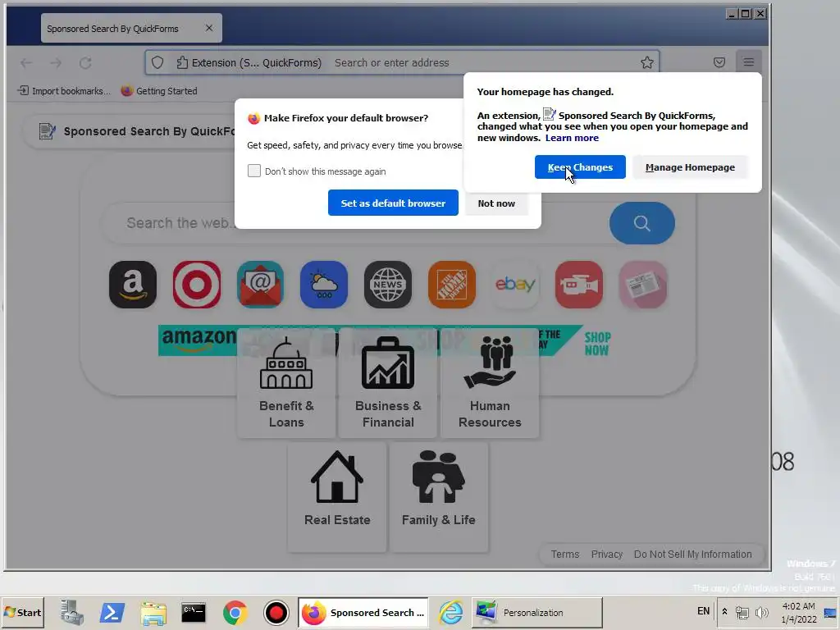Click the network tray icon
The height and width of the screenshot is (630, 840).
click(742, 612)
